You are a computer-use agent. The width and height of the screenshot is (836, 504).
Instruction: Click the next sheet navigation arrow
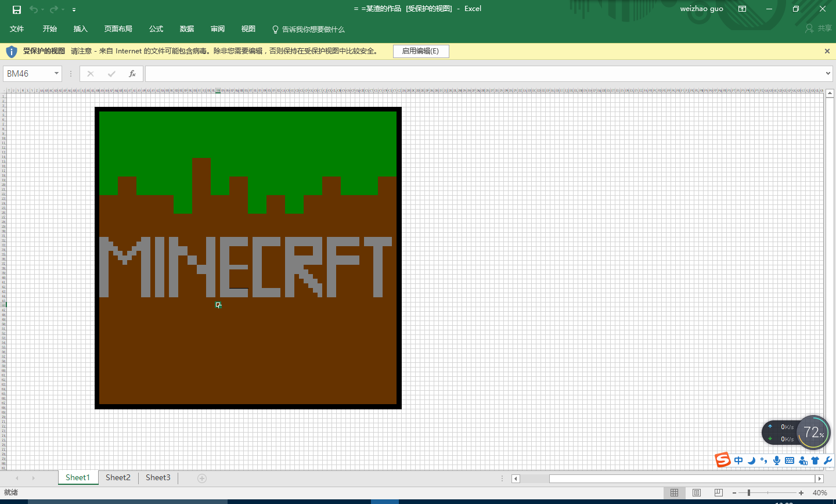point(34,478)
